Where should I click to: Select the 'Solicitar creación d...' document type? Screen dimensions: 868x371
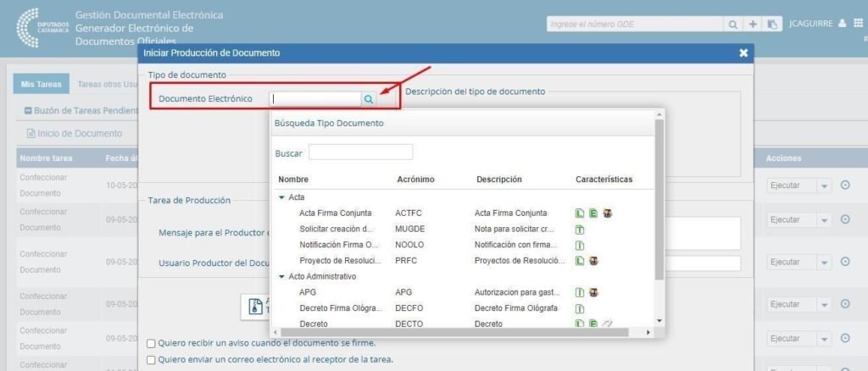click(x=337, y=229)
